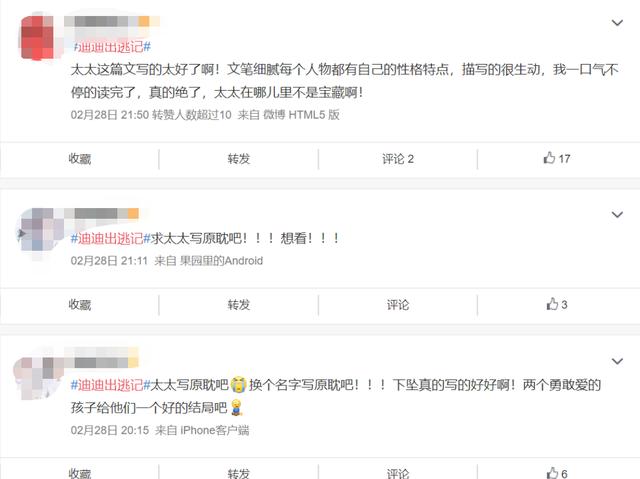Image resolution: width=640 pixels, height=479 pixels.
Task: Open the first poster's red avatar
Action: [37, 37]
